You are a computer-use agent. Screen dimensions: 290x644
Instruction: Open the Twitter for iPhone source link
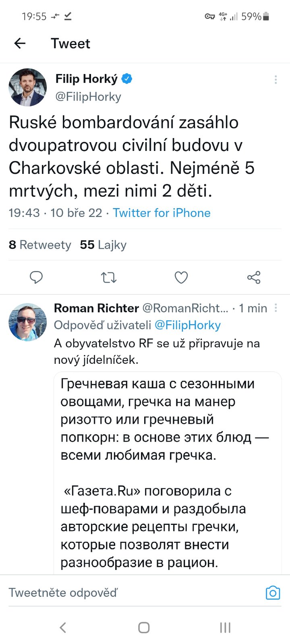pos(162,213)
